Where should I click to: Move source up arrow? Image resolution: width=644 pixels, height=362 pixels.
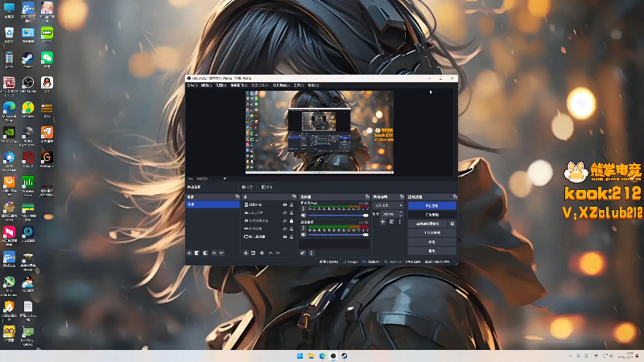click(270, 253)
